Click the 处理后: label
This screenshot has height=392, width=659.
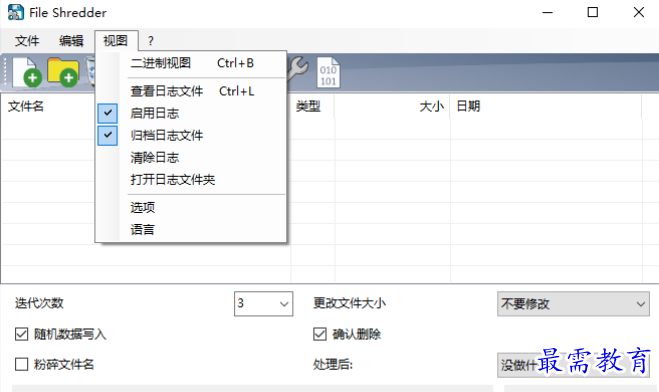coord(333,364)
